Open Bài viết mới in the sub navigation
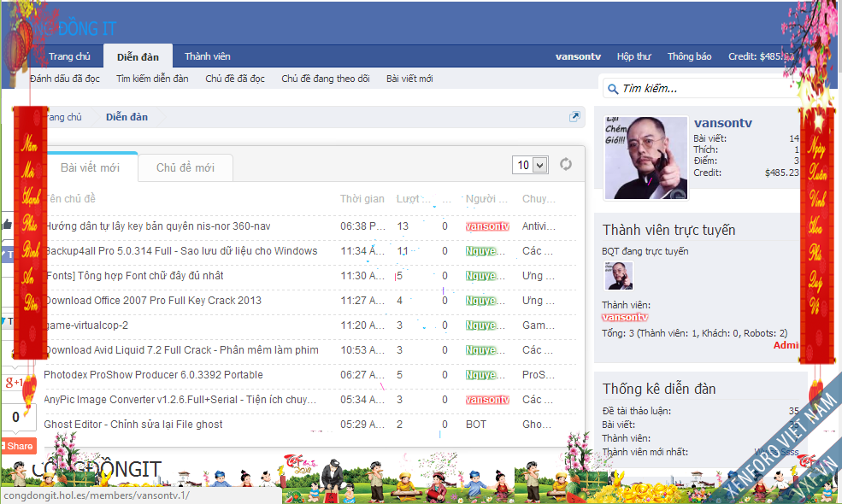Viewport: 842px width, 504px height. (409, 79)
